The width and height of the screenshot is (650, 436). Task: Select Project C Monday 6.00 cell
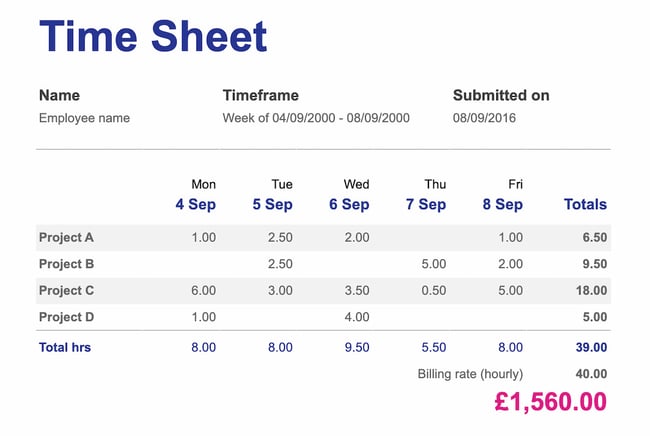pos(203,291)
